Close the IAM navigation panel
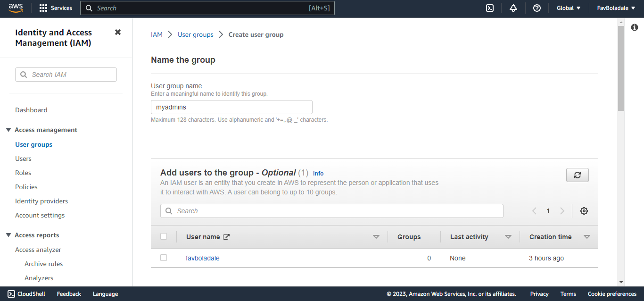Image resolution: width=644 pixels, height=301 pixels. pyautogui.click(x=118, y=32)
